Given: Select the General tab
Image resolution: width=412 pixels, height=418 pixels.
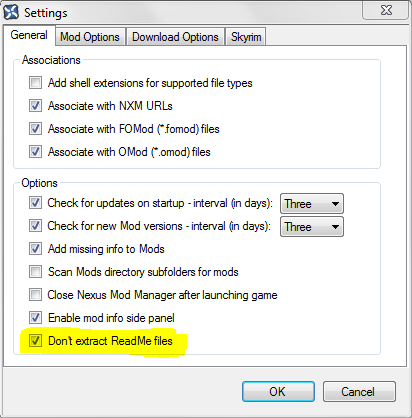Looking at the screenshot, I should pyautogui.click(x=29, y=35).
